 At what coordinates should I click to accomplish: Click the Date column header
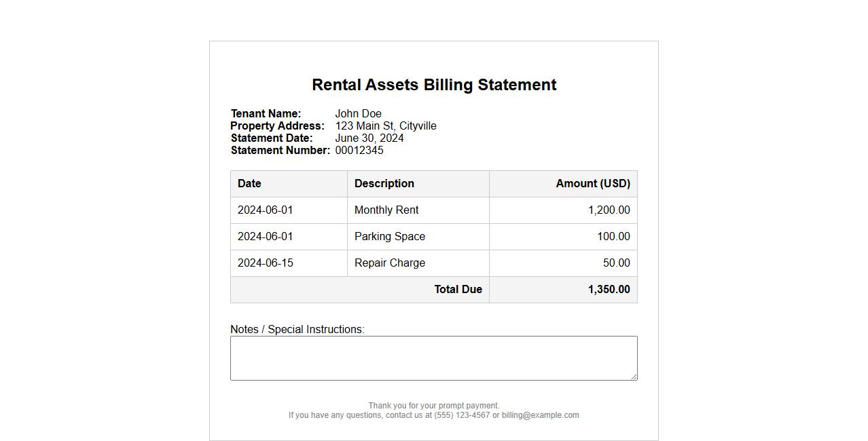[249, 184]
